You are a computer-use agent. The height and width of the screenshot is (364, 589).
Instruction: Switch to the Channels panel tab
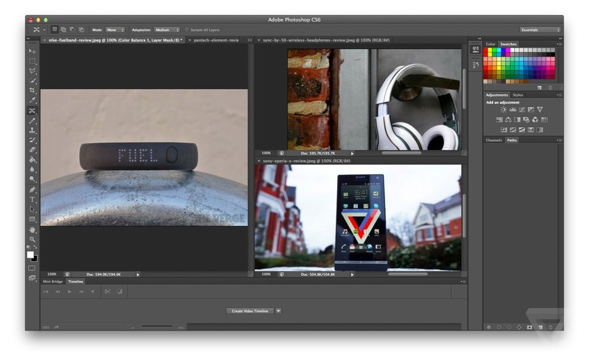[x=494, y=140]
